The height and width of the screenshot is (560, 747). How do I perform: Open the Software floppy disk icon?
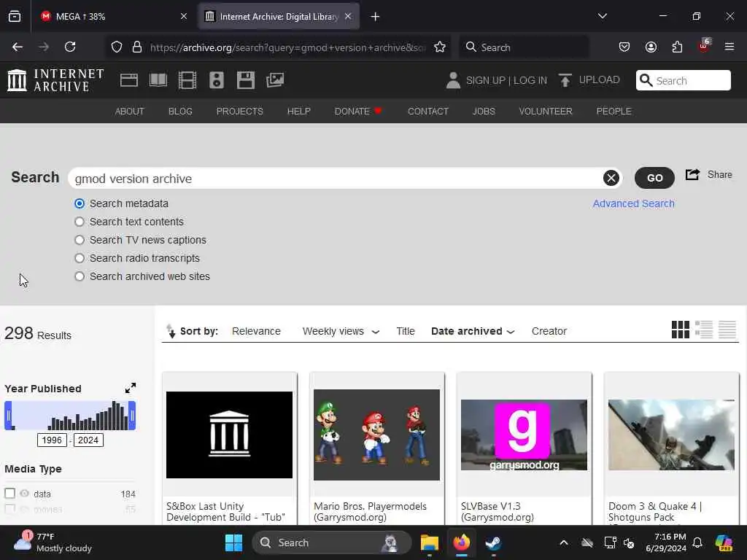coord(245,80)
